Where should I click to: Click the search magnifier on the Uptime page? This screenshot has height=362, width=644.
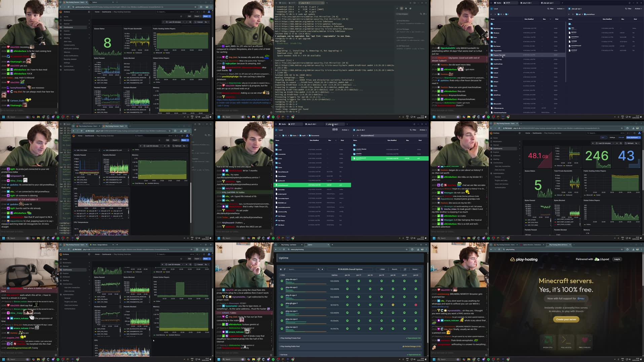[x=319, y=269]
